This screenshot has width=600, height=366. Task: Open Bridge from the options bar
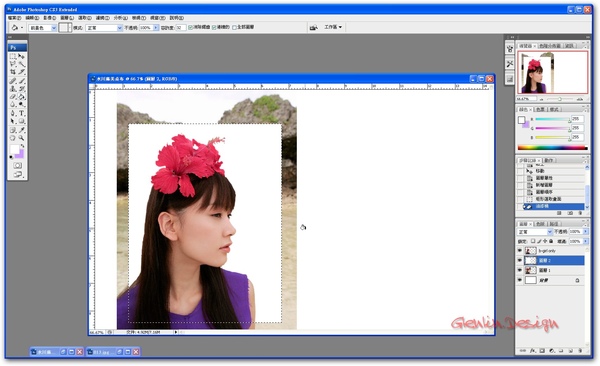[x=313, y=27]
